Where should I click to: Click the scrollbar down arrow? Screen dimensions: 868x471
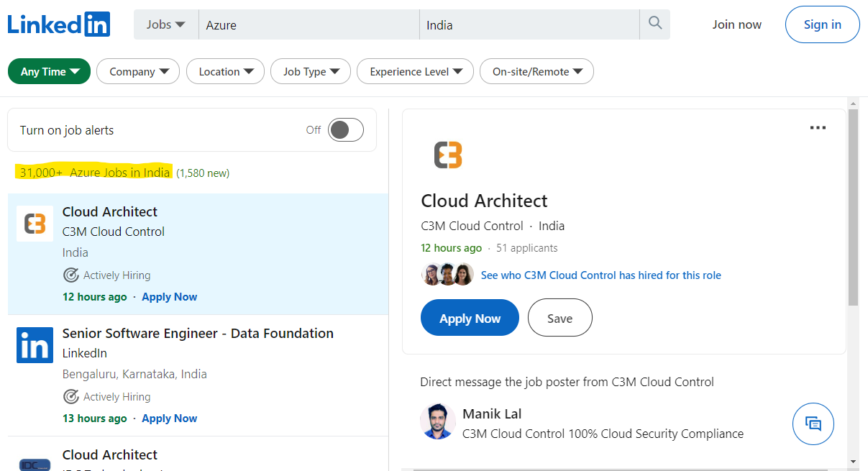pyautogui.click(x=853, y=462)
